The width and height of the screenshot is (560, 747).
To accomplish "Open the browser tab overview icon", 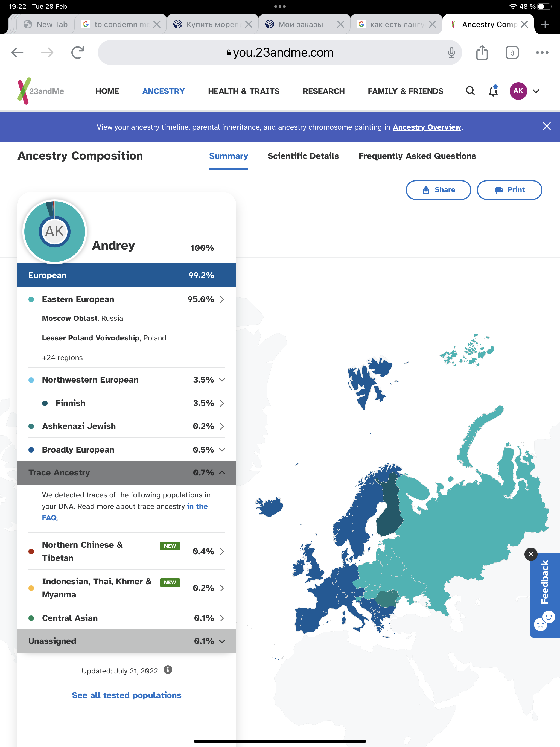I will click(x=512, y=53).
